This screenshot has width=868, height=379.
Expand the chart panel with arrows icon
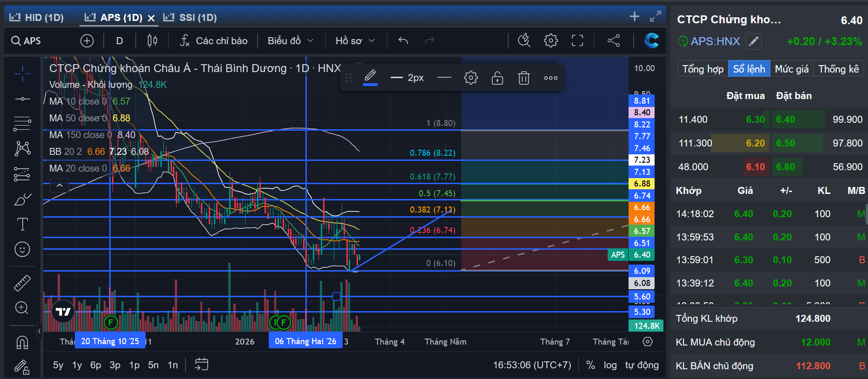tap(656, 17)
